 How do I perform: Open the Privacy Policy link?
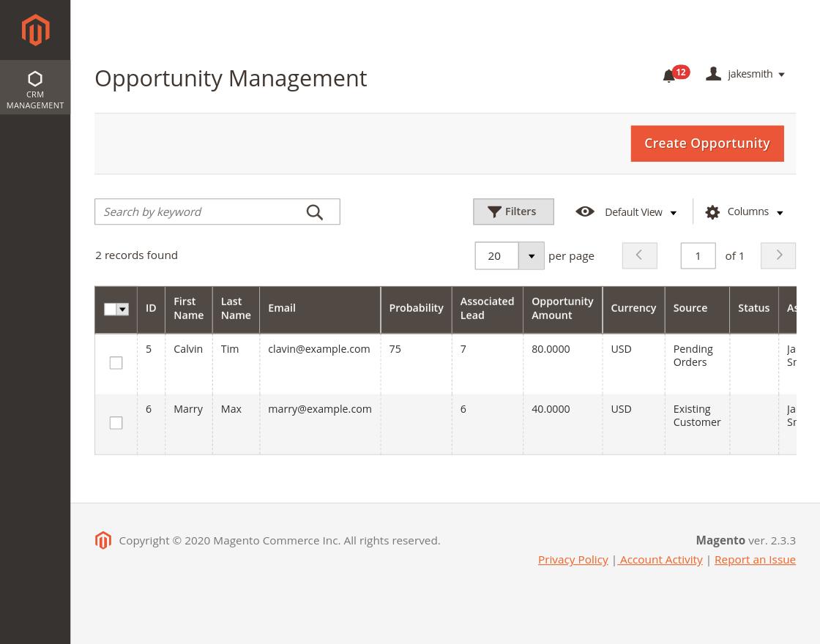573,559
